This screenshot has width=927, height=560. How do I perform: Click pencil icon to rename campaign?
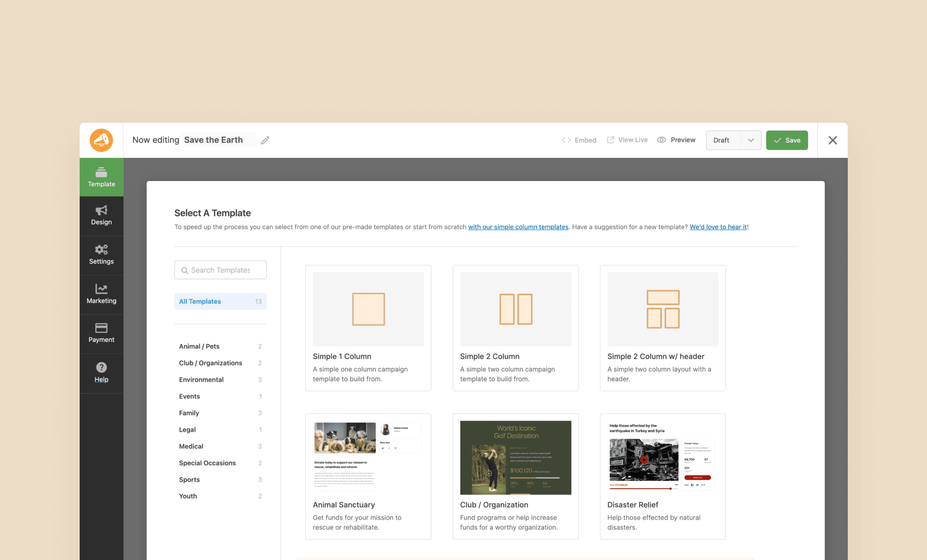[265, 140]
